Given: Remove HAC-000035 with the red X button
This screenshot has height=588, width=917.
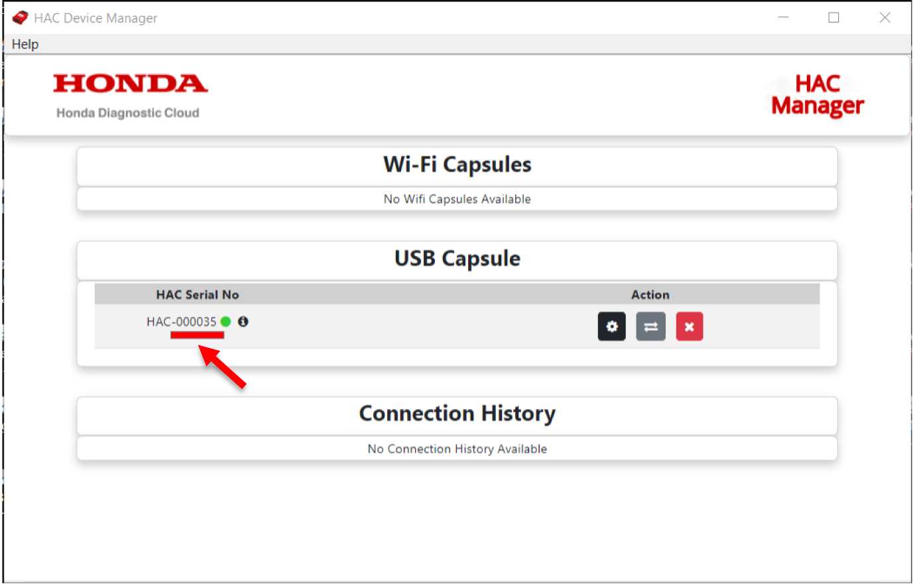Looking at the screenshot, I should click(x=689, y=327).
